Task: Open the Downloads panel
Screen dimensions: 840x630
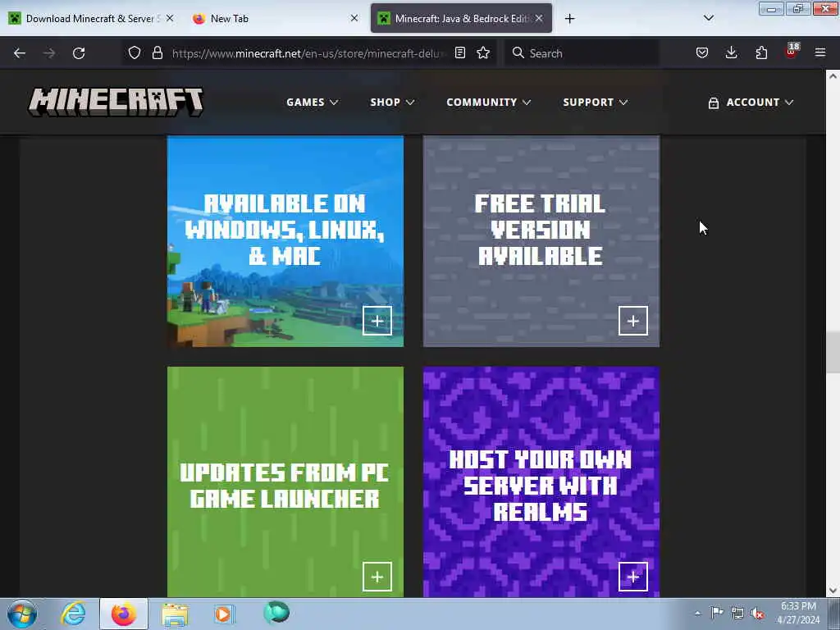Action: (731, 52)
